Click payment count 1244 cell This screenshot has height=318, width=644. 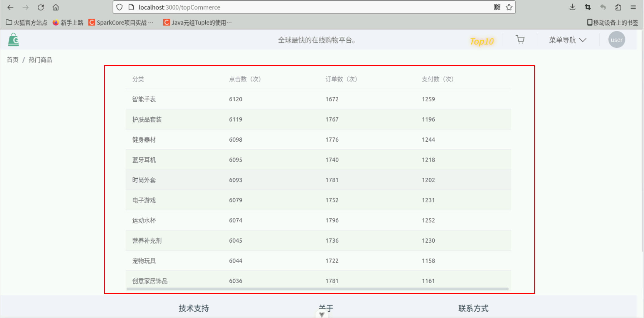point(429,140)
